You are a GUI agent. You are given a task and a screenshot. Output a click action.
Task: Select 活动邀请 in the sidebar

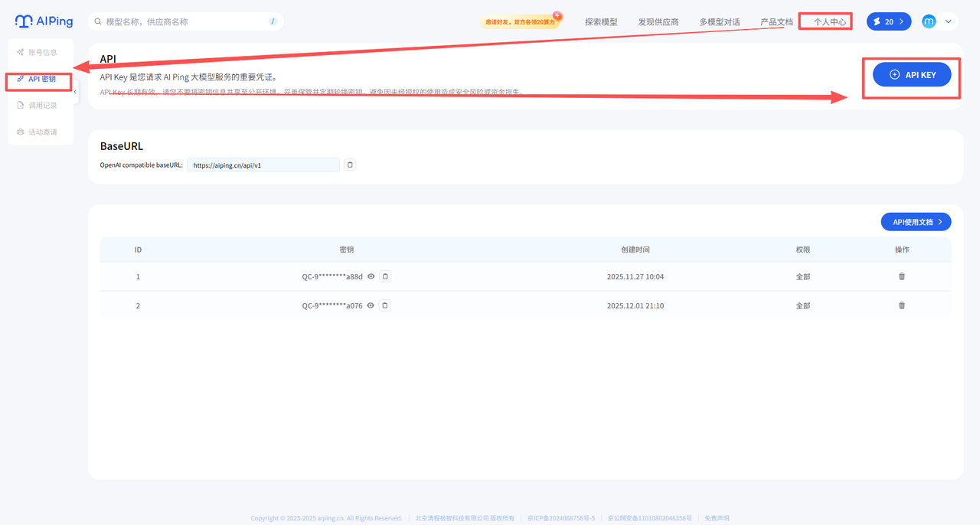point(38,132)
